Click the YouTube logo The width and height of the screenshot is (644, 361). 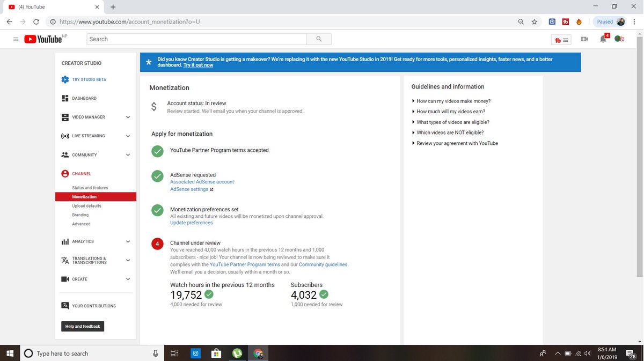(x=43, y=39)
